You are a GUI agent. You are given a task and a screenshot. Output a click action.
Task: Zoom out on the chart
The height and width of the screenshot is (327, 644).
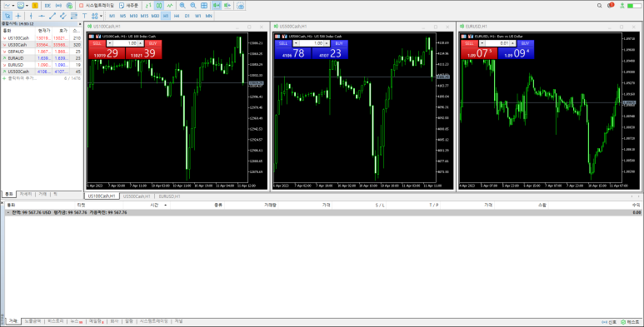pyautogui.click(x=193, y=6)
